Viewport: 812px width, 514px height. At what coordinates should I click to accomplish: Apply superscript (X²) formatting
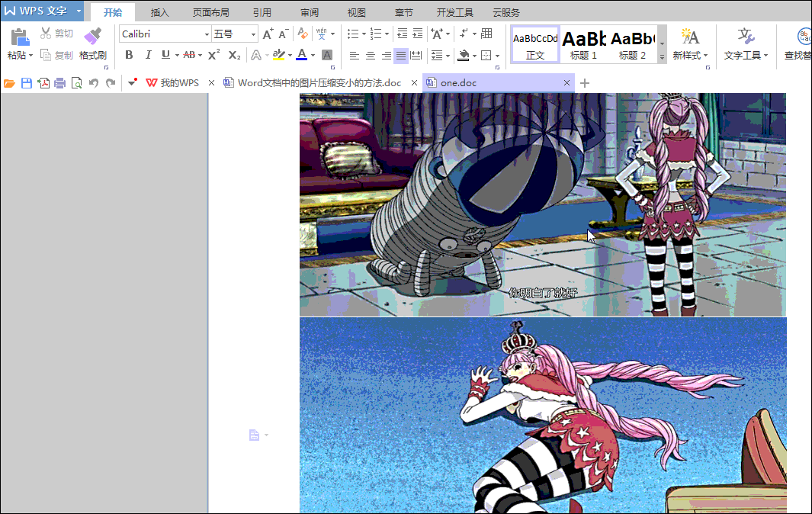click(213, 55)
